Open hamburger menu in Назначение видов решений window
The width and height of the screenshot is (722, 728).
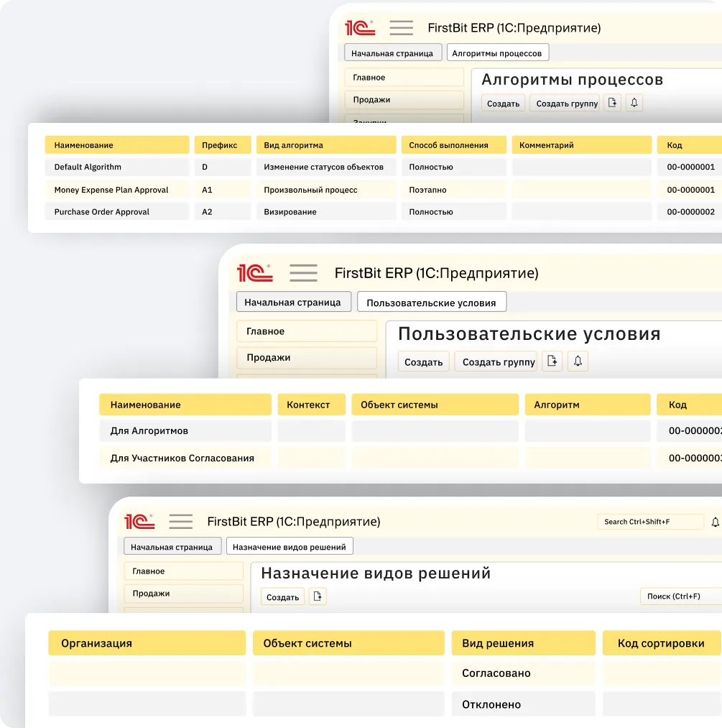180,522
